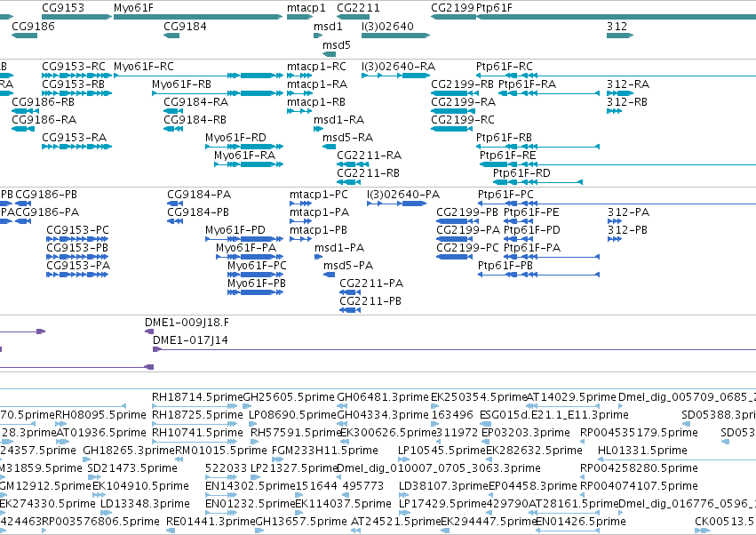Image resolution: width=756 pixels, height=535 pixels.
Task: Select the msd5 gene feature
Action: (x=330, y=53)
